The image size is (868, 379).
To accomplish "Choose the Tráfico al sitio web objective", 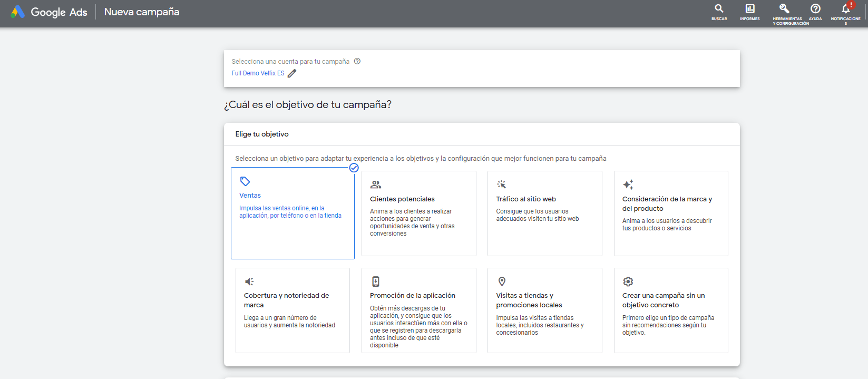I will point(544,213).
